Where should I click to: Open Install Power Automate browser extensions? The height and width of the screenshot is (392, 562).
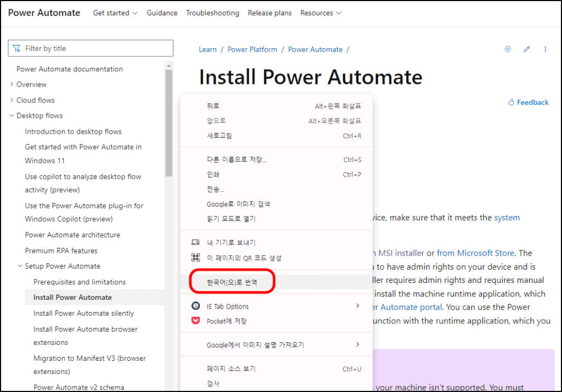(x=85, y=336)
